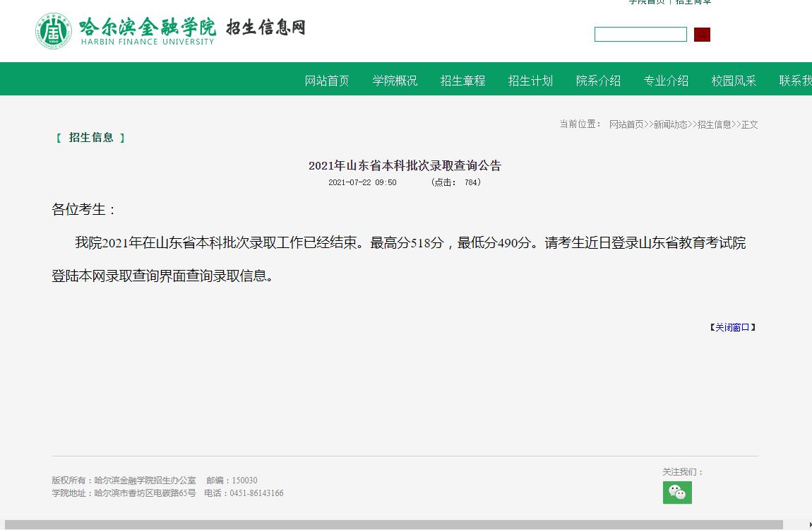Open the 学院概况 navigation item

(x=395, y=81)
